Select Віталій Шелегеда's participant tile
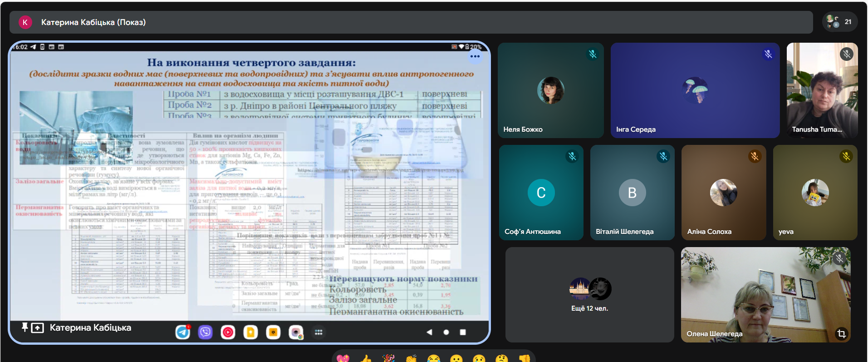Image resolution: width=868 pixels, height=362 pixels. [632, 193]
